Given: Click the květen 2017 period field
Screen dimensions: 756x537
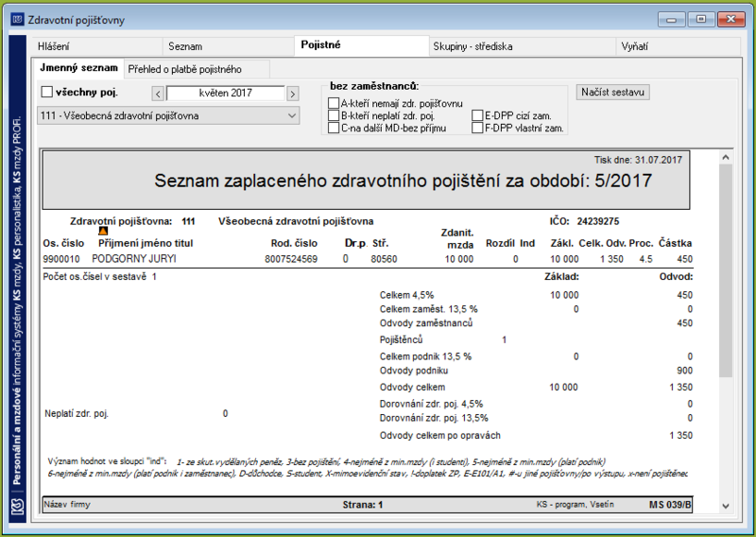Looking at the screenshot, I should click(x=225, y=93).
